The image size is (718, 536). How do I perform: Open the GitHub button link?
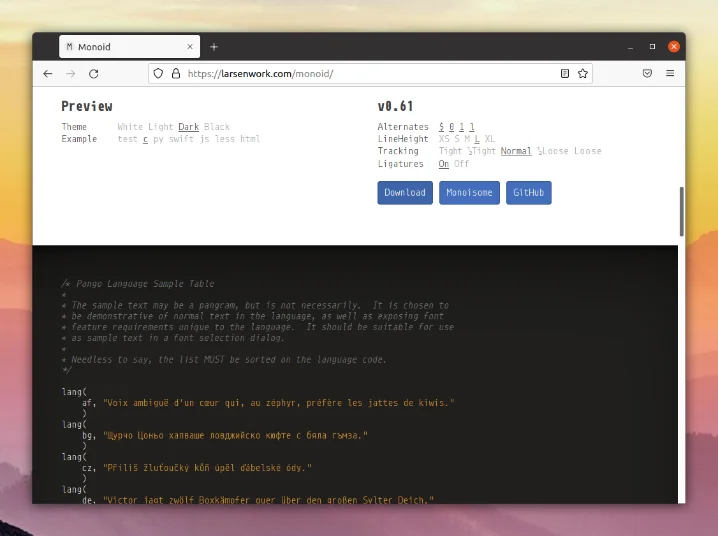528,193
